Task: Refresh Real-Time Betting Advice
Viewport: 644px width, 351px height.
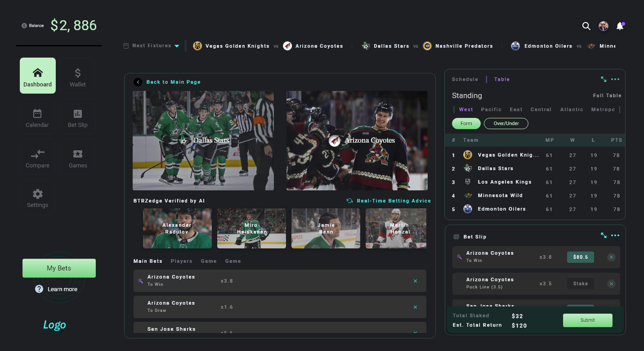Action: [350, 201]
